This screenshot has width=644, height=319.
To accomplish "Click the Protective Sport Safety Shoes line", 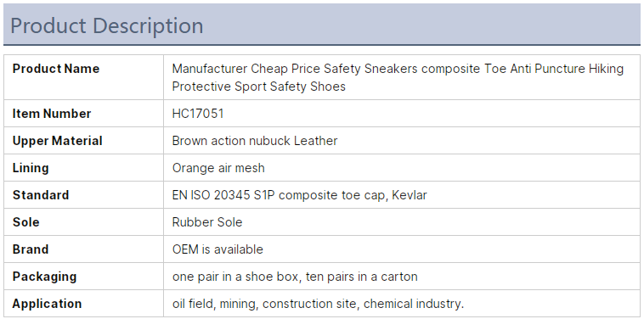I will click(259, 87).
